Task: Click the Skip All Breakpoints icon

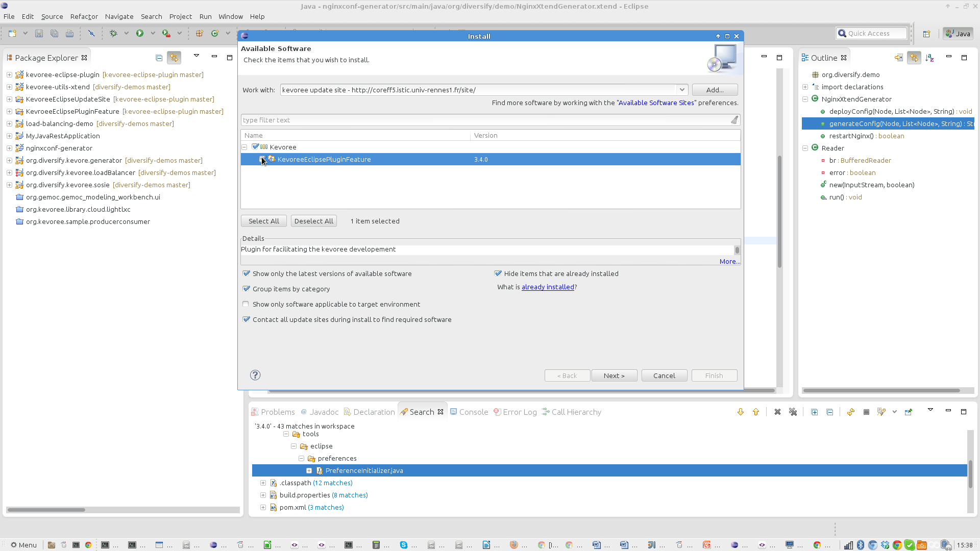Action: click(x=91, y=33)
